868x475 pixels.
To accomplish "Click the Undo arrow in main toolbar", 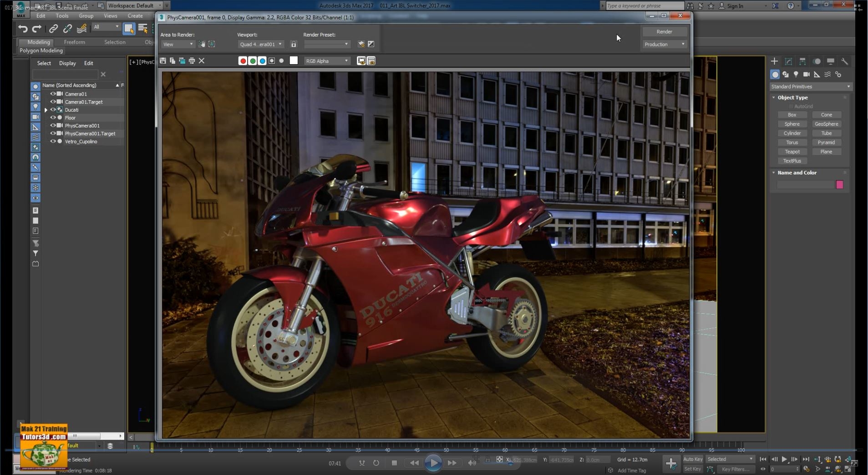I will pos(23,29).
